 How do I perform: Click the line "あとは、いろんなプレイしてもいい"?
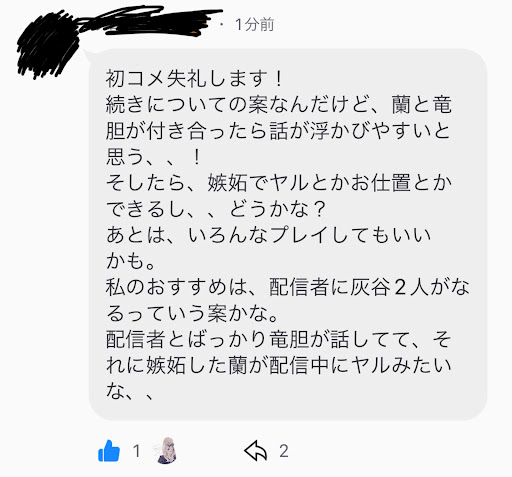point(269,235)
